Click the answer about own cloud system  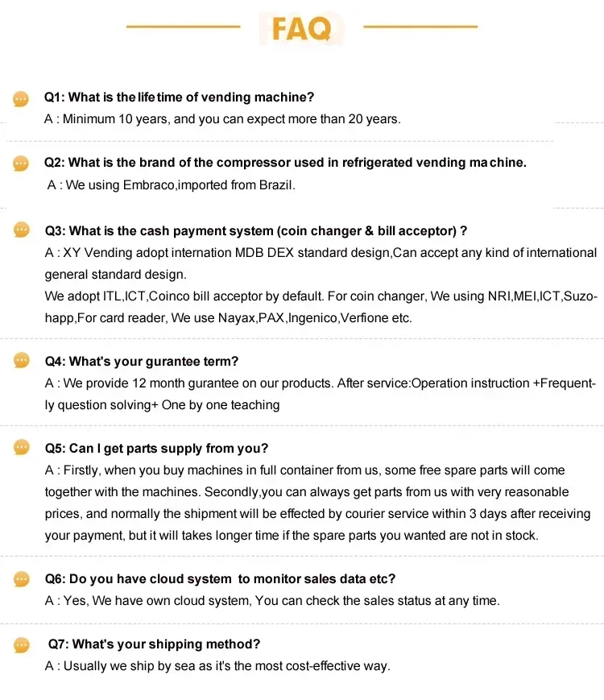[x=272, y=601]
